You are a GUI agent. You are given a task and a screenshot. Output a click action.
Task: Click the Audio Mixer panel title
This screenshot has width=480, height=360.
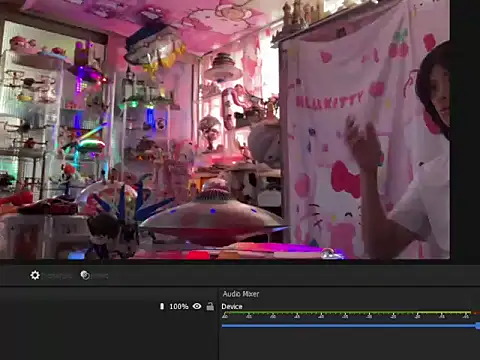click(241, 294)
